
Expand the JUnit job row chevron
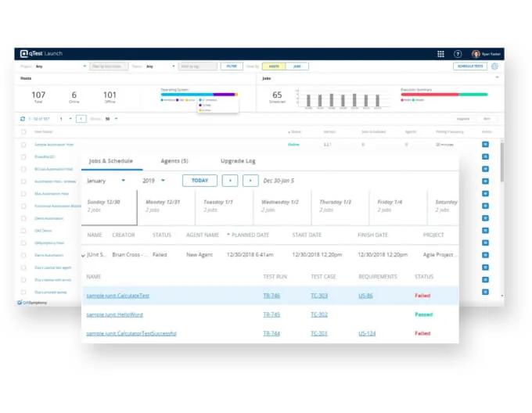(x=84, y=255)
